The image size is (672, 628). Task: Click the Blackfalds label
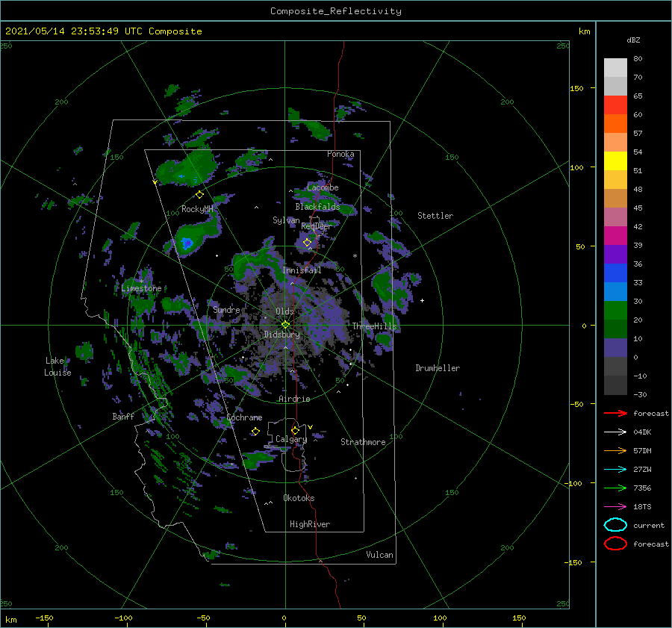click(x=317, y=207)
